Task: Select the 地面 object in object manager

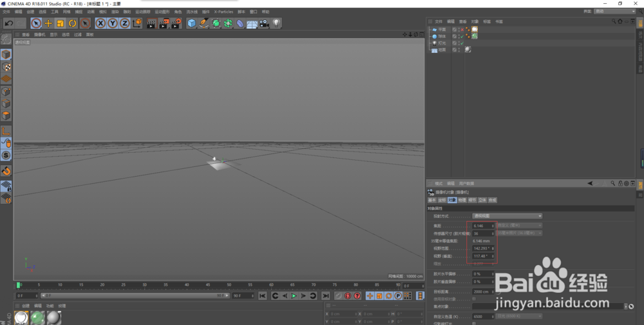Action: pyautogui.click(x=442, y=50)
